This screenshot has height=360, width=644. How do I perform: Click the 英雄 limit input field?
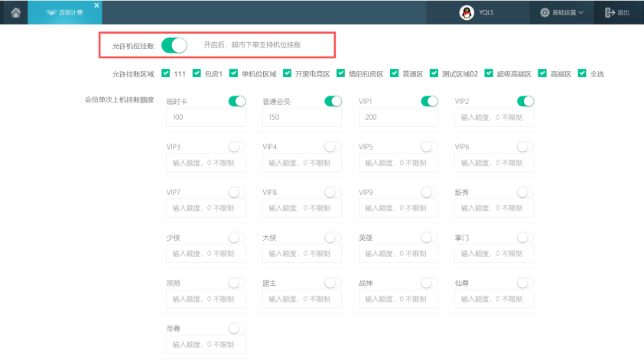pos(398,254)
